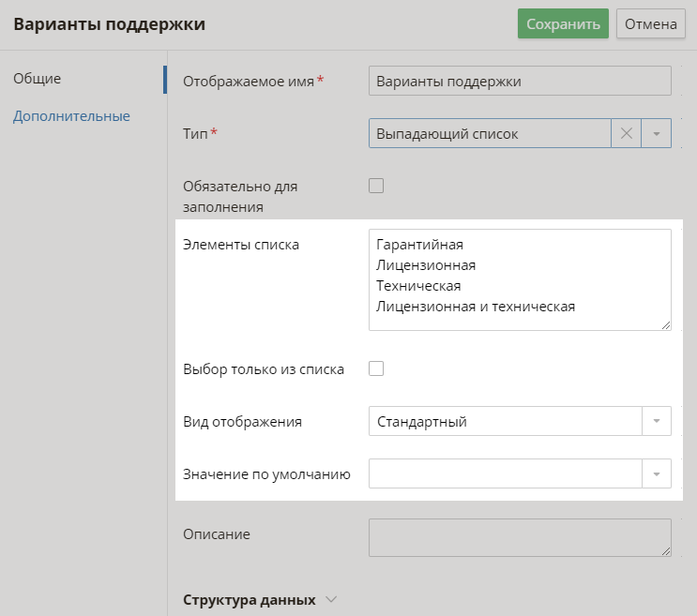Open the Общие tab
Screen dimensions: 697x616
click(x=37, y=79)
